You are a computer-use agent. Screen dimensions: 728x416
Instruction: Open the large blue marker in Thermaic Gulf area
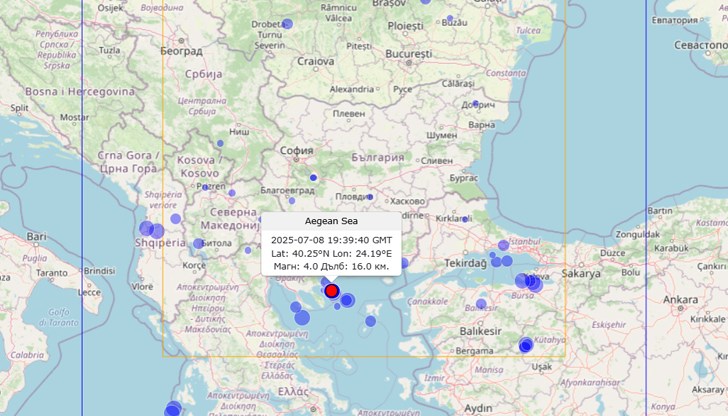click(302, 318)
